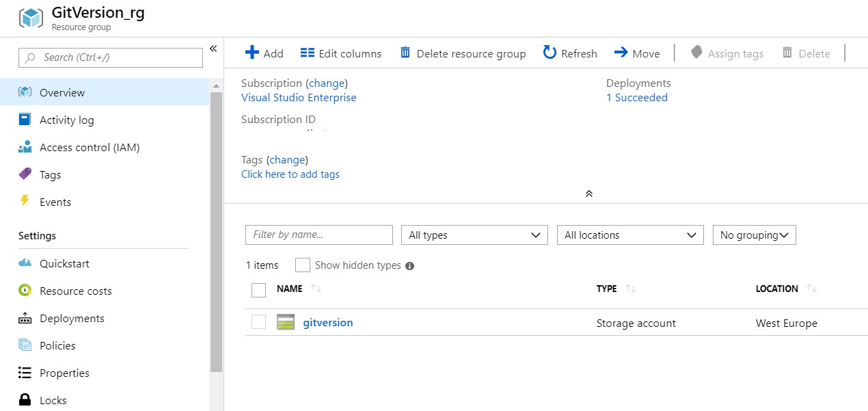Click the Visual Studio Enterprise subscription link

[299, 97]
